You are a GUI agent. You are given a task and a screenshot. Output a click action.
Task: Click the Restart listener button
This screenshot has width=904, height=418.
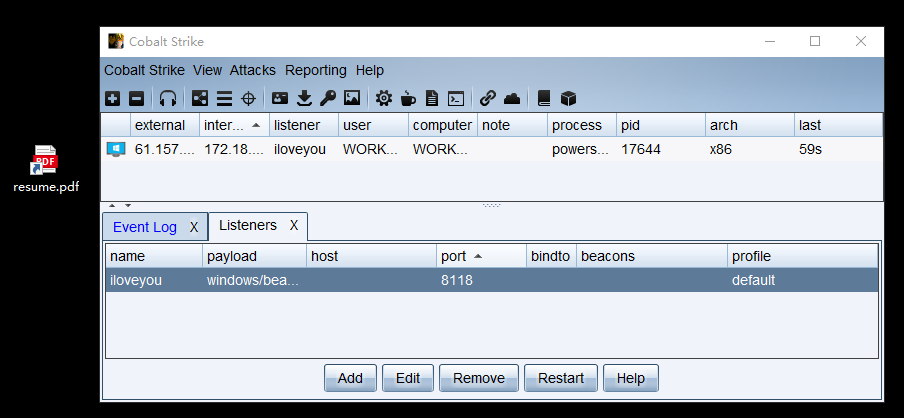click(x=560, y=378)
